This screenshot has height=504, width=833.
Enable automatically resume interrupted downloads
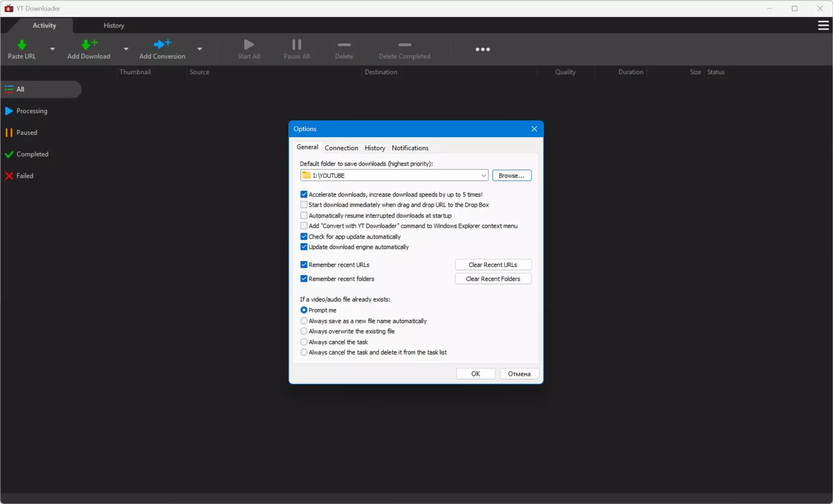304,215
